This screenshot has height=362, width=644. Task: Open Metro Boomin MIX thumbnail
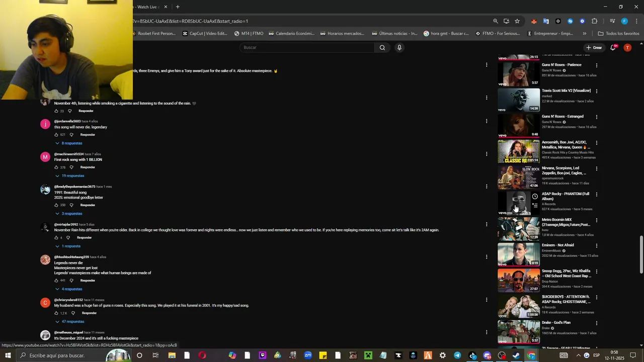519,229
